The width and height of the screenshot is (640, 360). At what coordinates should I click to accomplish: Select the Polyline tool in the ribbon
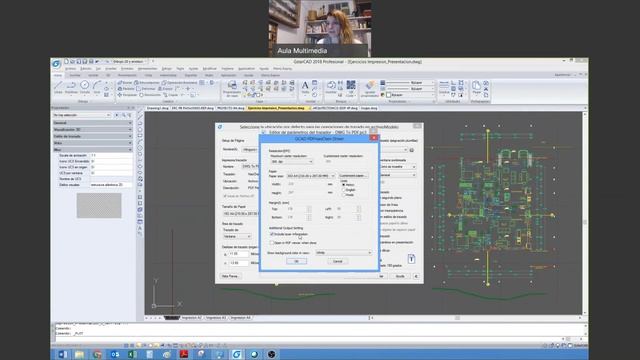coord(71,87)
